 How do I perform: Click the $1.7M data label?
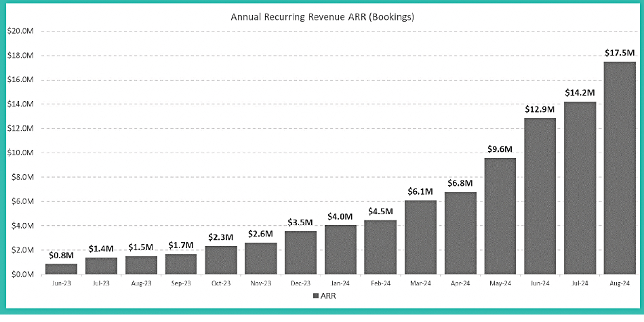181,245
